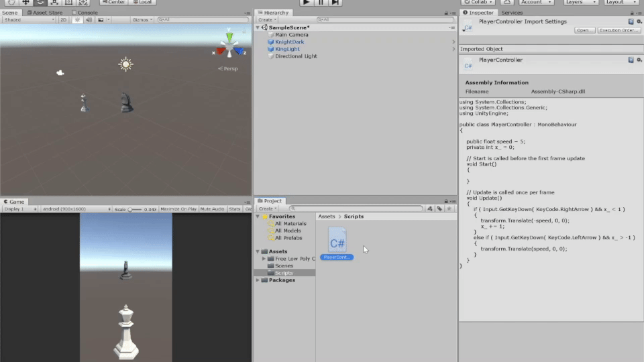Select the PlayerController C# script file

337,243
